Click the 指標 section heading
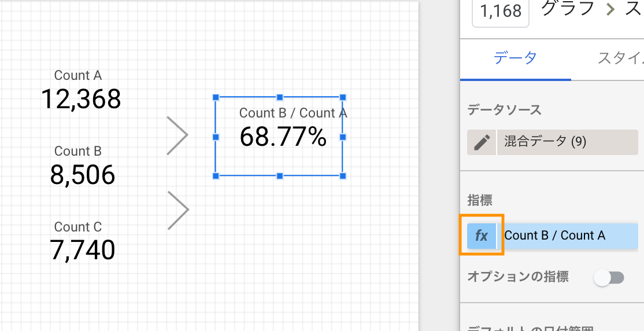 click(x=480, y=200)
